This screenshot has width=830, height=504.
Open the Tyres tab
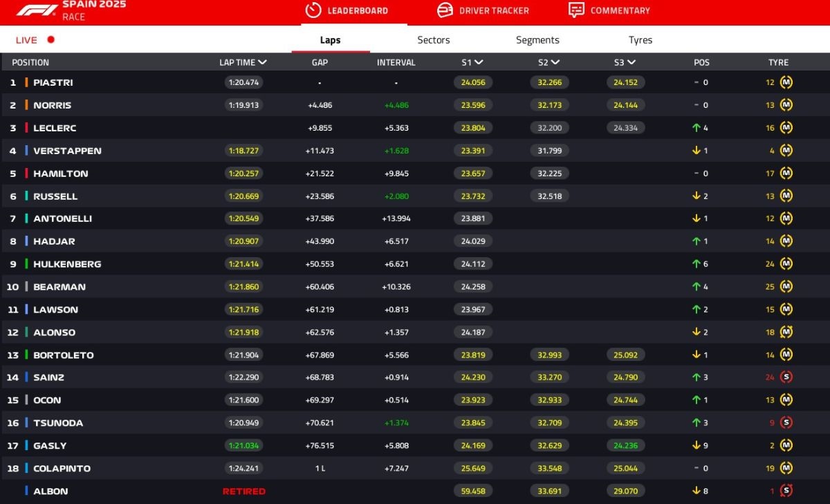[x=640, y=40]
